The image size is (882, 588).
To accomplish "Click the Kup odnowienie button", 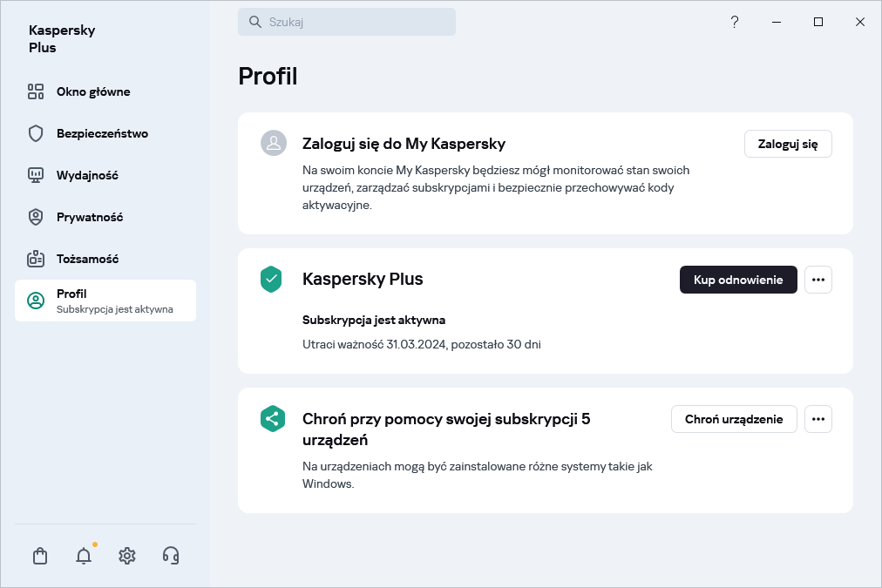I will click(x=738, y=280).
